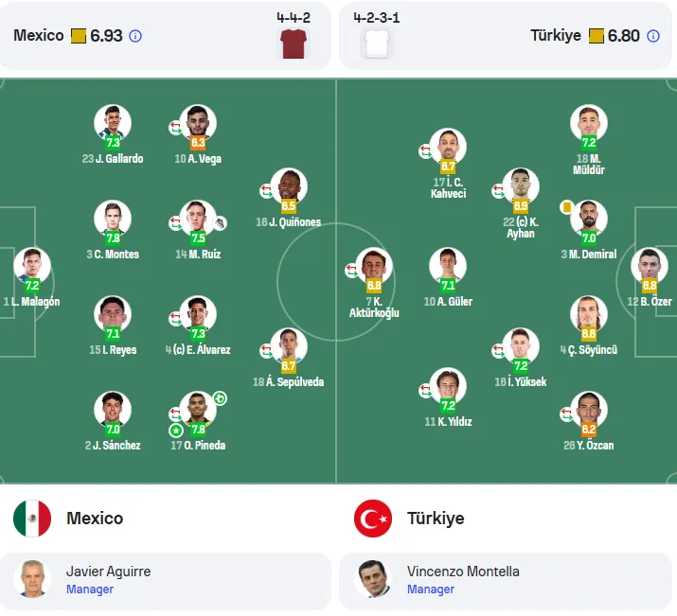The width and height of the screenshot is (677, 616).
Task: Click the substitution icon next to A. Vega
Action: 175,128
